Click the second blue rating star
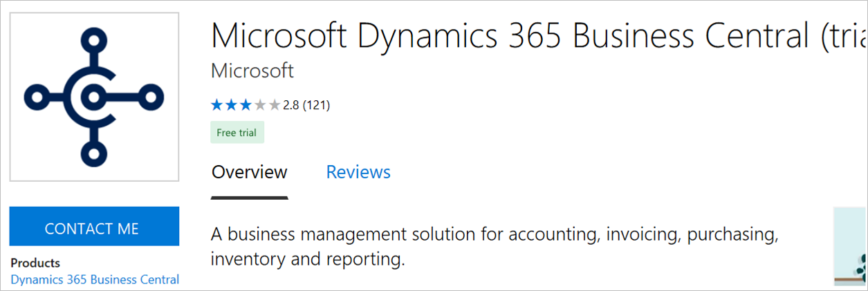This screenshot has height=291, width=868. (232, 106)
